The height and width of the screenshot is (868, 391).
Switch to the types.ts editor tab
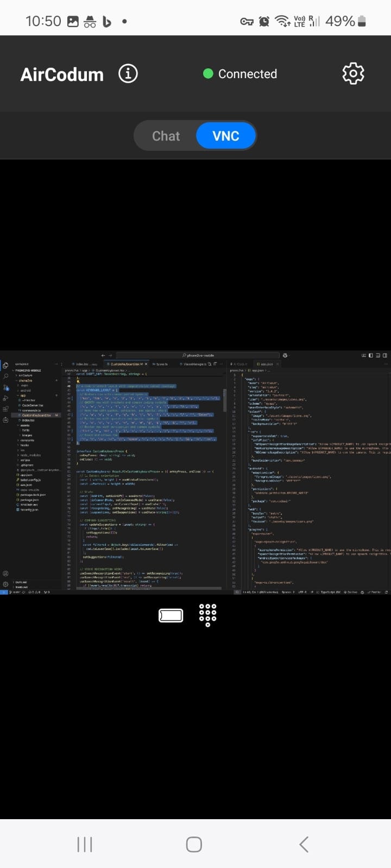point(160,363)
